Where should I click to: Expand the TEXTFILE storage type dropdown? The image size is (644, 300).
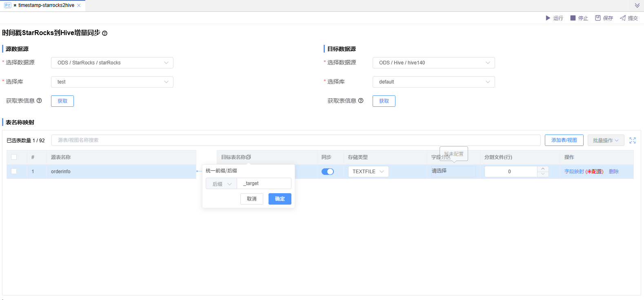[x=368, y=172]
